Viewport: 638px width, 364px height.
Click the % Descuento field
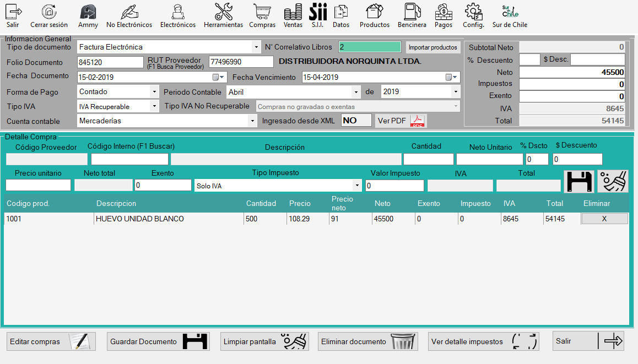530,60
